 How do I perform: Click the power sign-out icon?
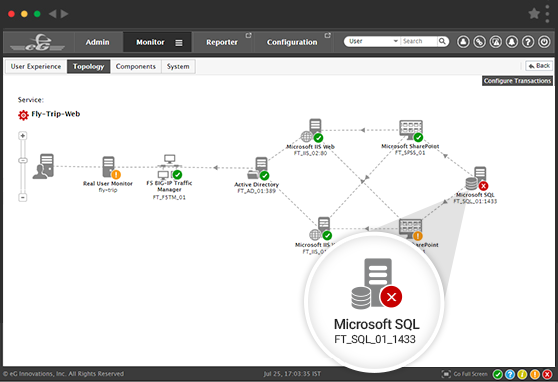coord(544,42)
